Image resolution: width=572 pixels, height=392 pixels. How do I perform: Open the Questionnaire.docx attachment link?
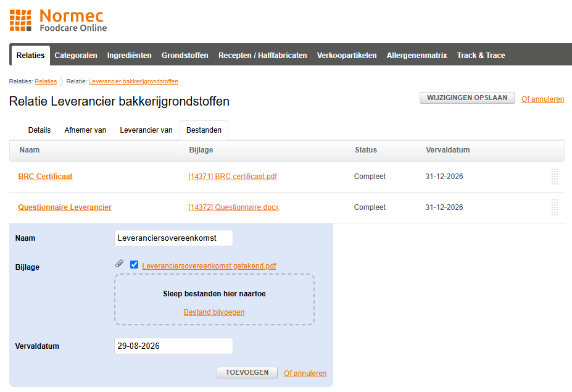click(233, 207)
